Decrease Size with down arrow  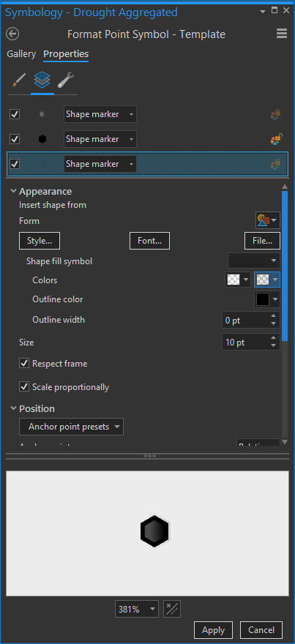click(274, 346)
